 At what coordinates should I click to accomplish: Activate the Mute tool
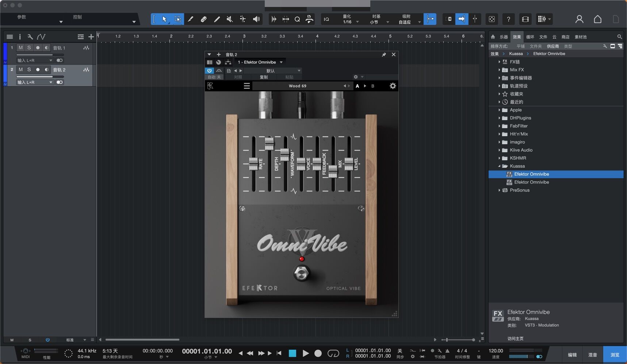click(230, 19)
